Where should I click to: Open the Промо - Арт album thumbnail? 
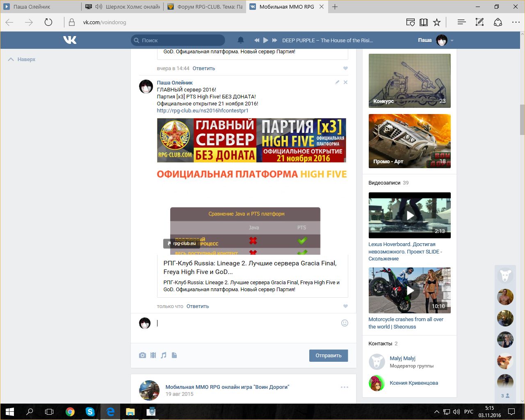click(x=410, y=141)
